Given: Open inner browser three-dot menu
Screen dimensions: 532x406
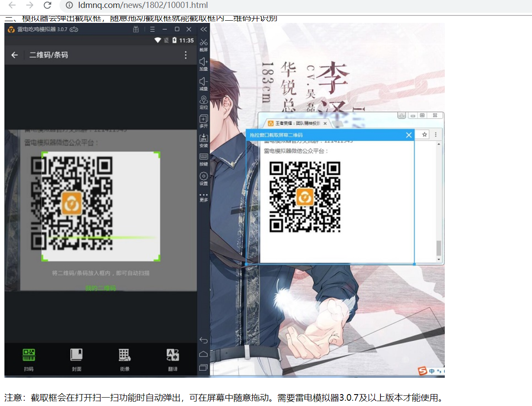Looking at the screenshot, I should point(436,134).
